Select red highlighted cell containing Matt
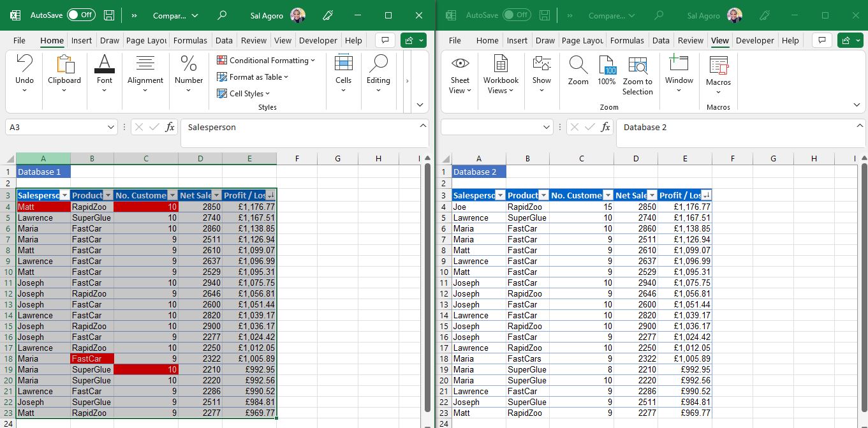This screenshot has width=868, height=428. 43,207
